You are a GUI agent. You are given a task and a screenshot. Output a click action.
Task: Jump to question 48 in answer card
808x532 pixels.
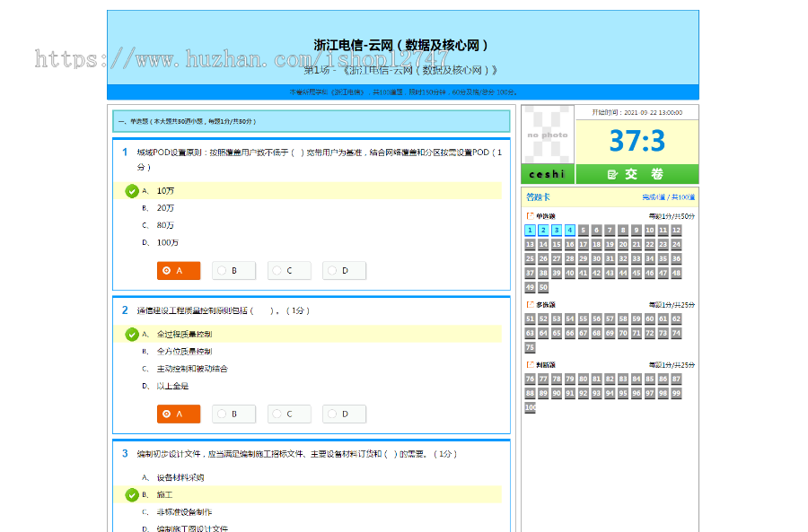coord(677,273)
